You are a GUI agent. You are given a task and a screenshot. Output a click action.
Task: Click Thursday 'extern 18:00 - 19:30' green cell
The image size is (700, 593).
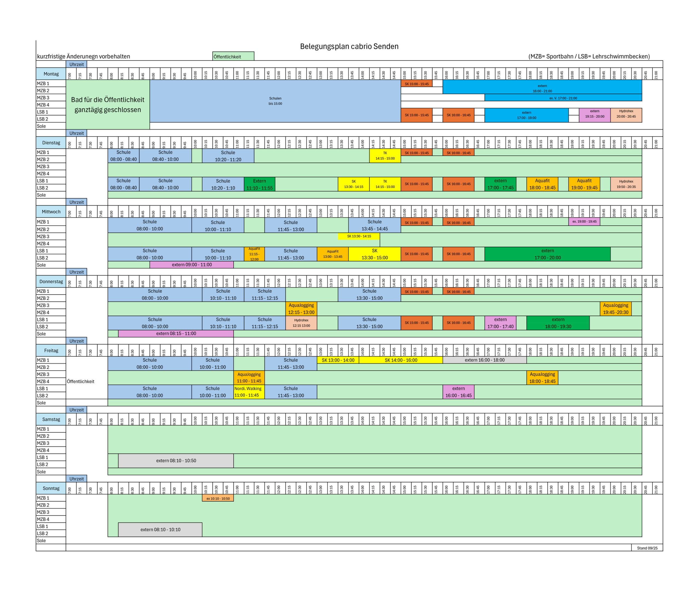pos(558,323)
